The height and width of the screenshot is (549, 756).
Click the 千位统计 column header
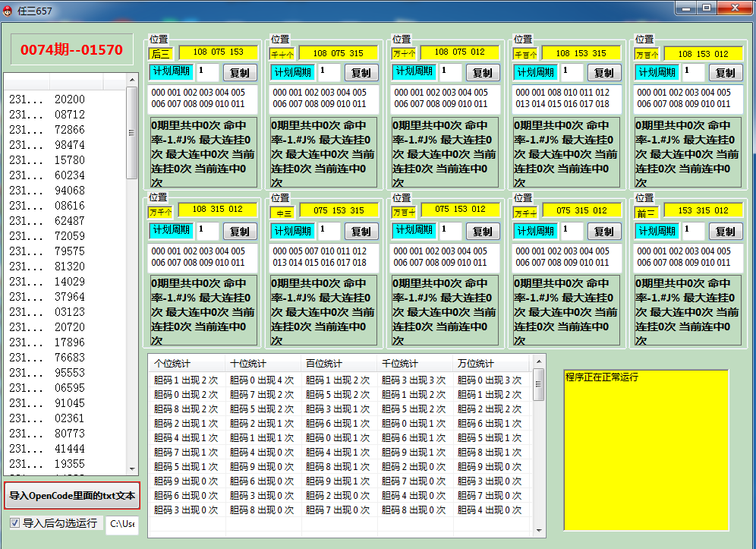(415, 364)
